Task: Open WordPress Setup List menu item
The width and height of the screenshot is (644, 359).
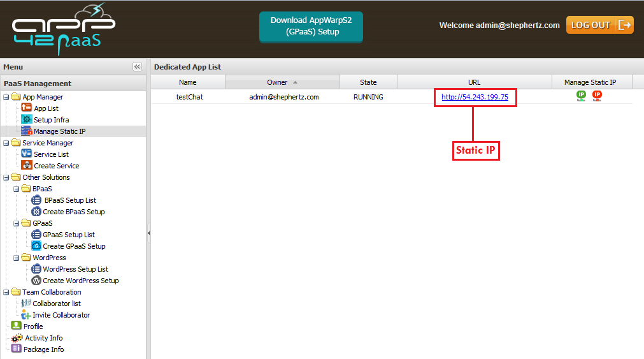Action: 76,269
